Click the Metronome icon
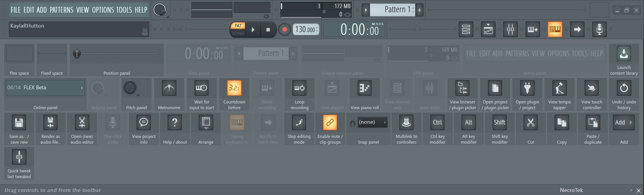This screenshot has width=644, height=195. 169,88
